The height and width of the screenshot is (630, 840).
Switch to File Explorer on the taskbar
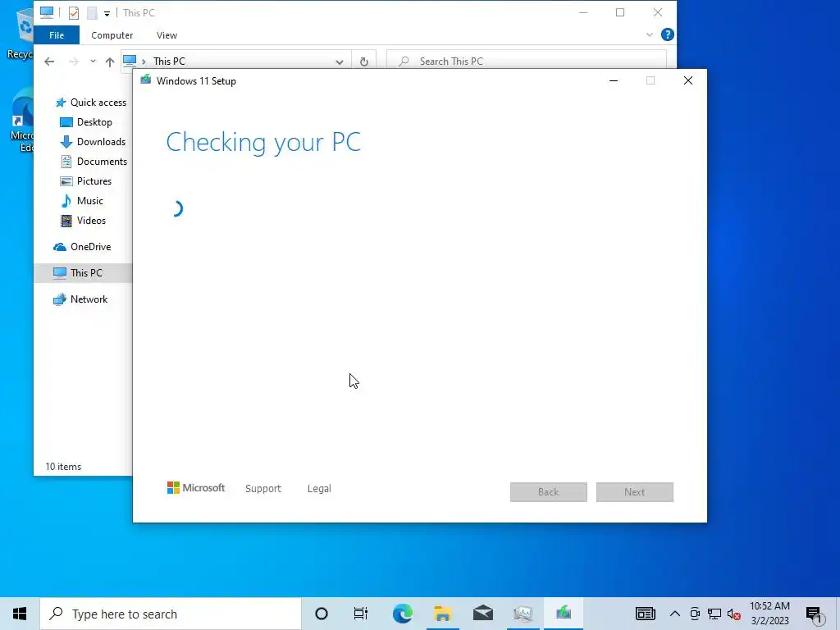442,614
